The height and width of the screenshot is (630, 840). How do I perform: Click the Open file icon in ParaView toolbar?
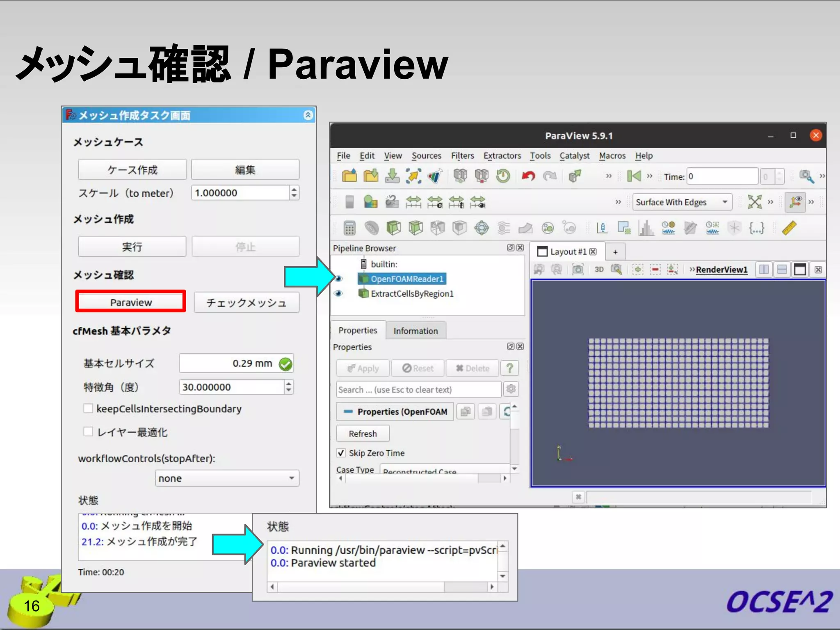[x=349, y=176]
